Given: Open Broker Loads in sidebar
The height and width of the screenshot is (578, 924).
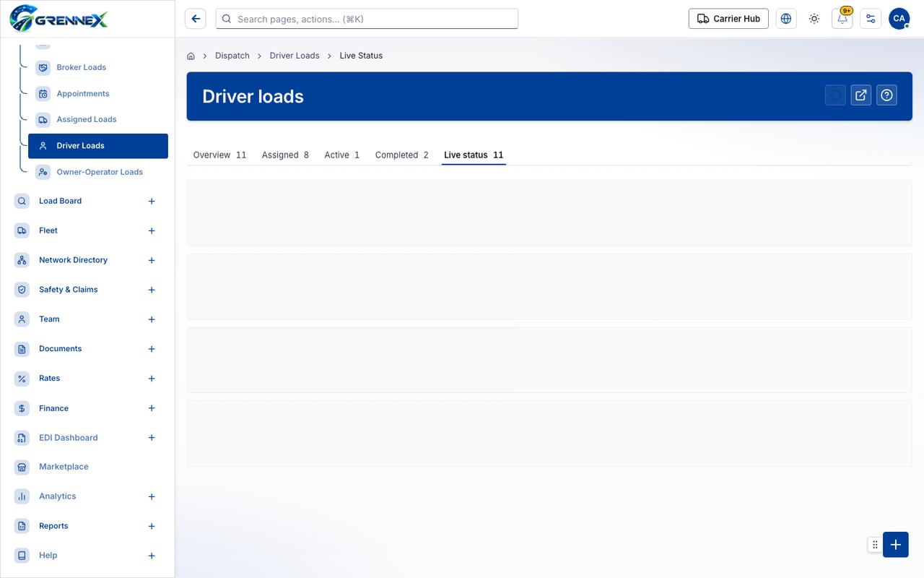Looking at the screenshot, I should pos(98,67).
